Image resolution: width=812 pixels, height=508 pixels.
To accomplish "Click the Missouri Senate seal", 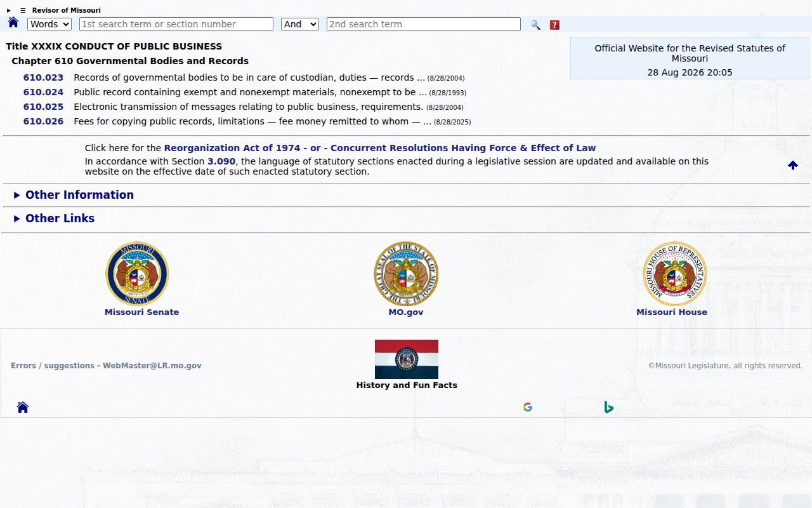I will click(137, 274).
